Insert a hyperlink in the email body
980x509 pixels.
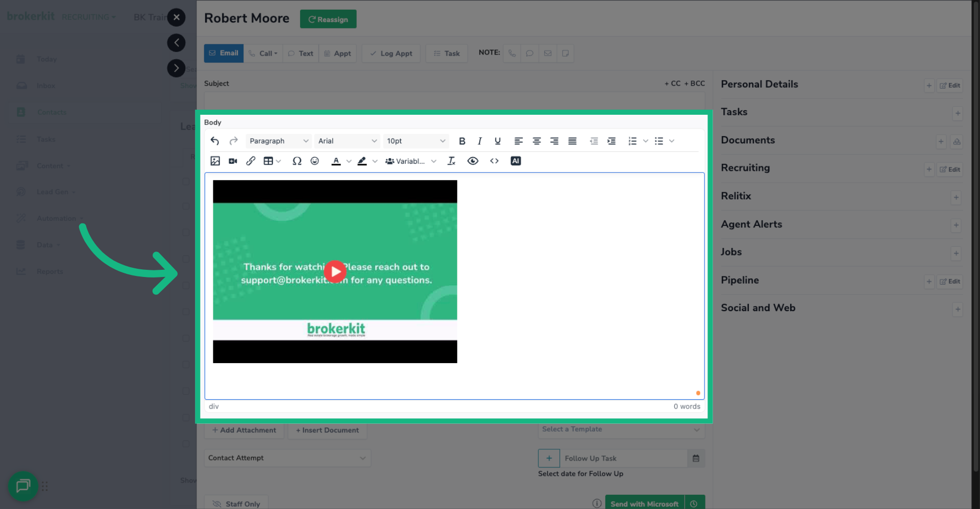tap(251, 161)
